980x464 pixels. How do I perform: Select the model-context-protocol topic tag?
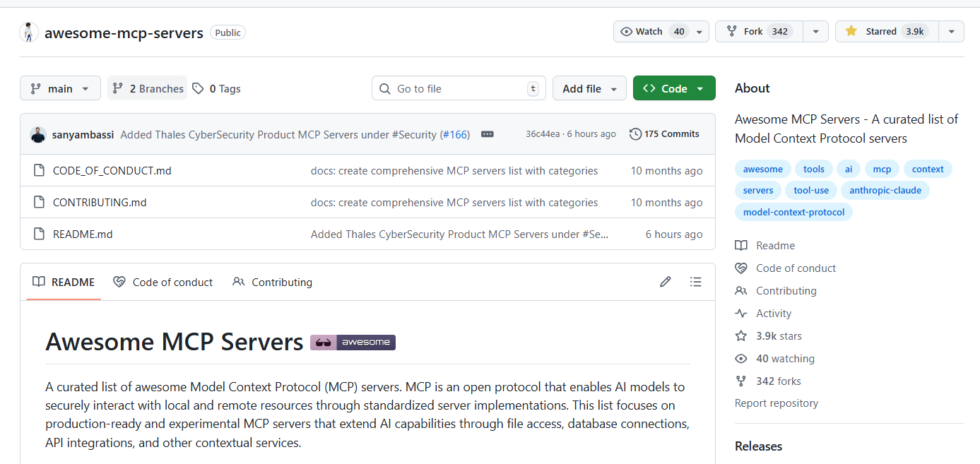pos(793,211)
